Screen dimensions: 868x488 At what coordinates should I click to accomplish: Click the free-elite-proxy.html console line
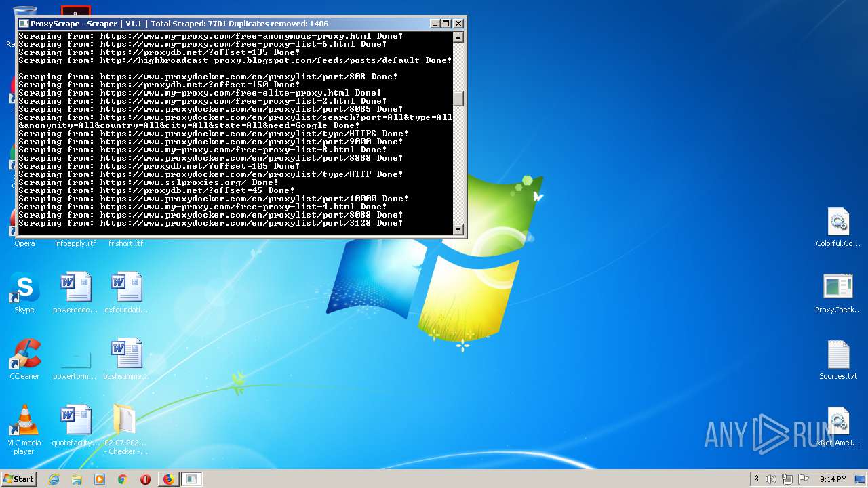[x=200, y=93]
